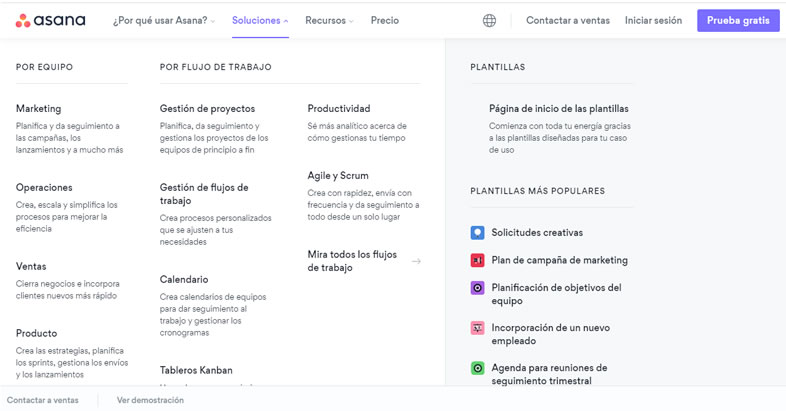Select Agenda para reuniones de seguimiento trimestral
The image size is (786, 411).
click(x=549, y=374)
